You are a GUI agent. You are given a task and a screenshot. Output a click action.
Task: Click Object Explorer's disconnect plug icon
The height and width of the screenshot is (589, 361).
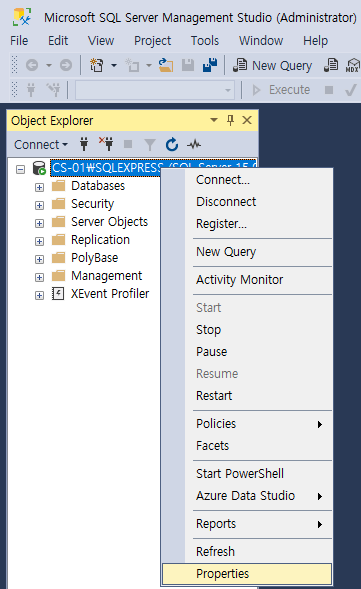pyautogui.click(x=106, y=144)
